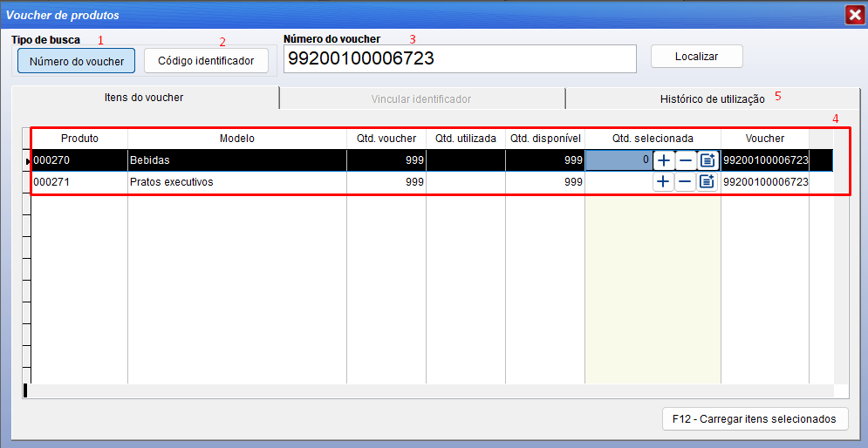Viewport: 868px width, 448px height.
Task: Switch to Itens do voucher tab
Action: (144, 98)
